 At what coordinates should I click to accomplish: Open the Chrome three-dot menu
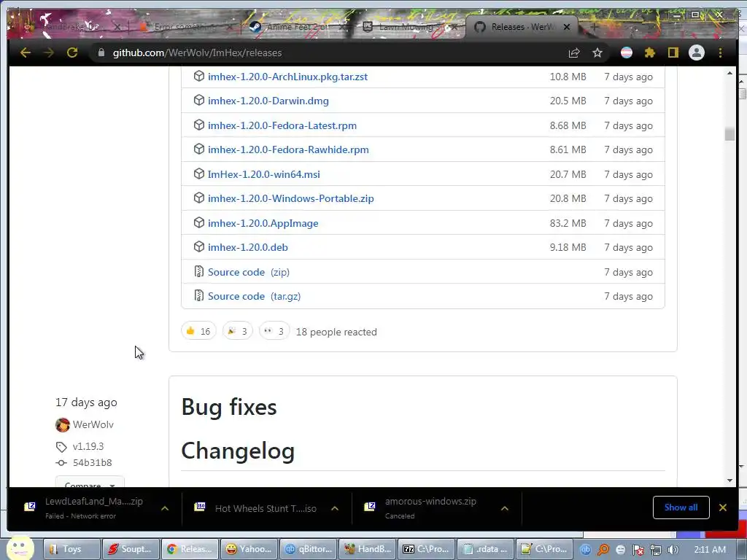pyautogui.click(x=720, y=52)
